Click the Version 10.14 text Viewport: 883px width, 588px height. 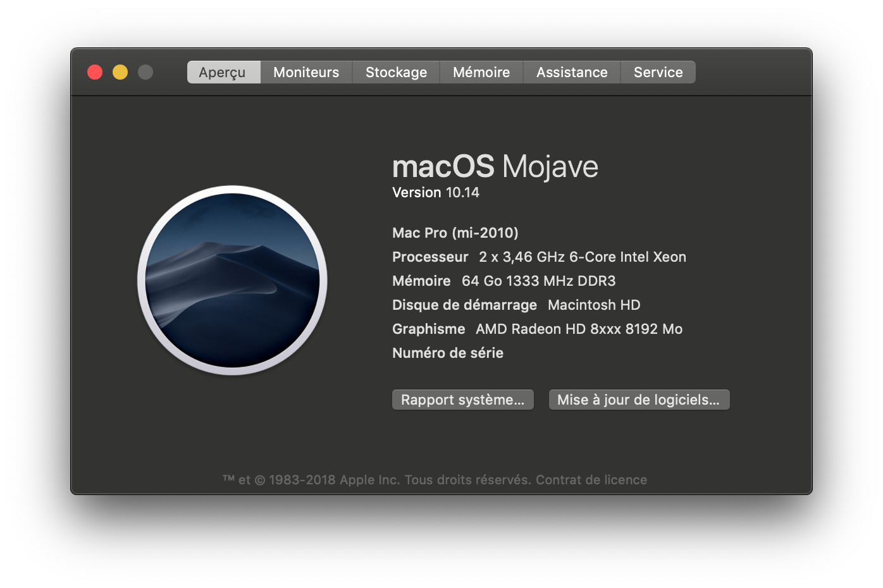(436, 192)
